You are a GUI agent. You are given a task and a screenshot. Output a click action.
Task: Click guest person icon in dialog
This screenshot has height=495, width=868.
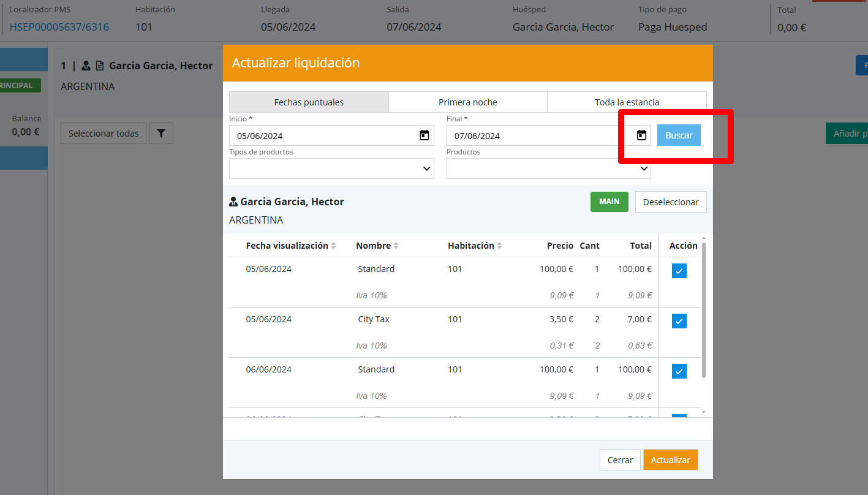coord(233,202)
